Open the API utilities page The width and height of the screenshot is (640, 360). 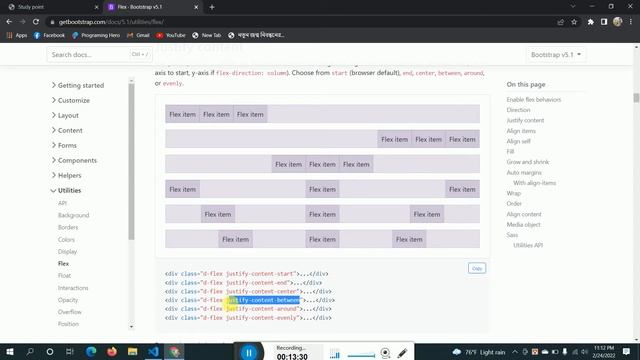[62, 203]
